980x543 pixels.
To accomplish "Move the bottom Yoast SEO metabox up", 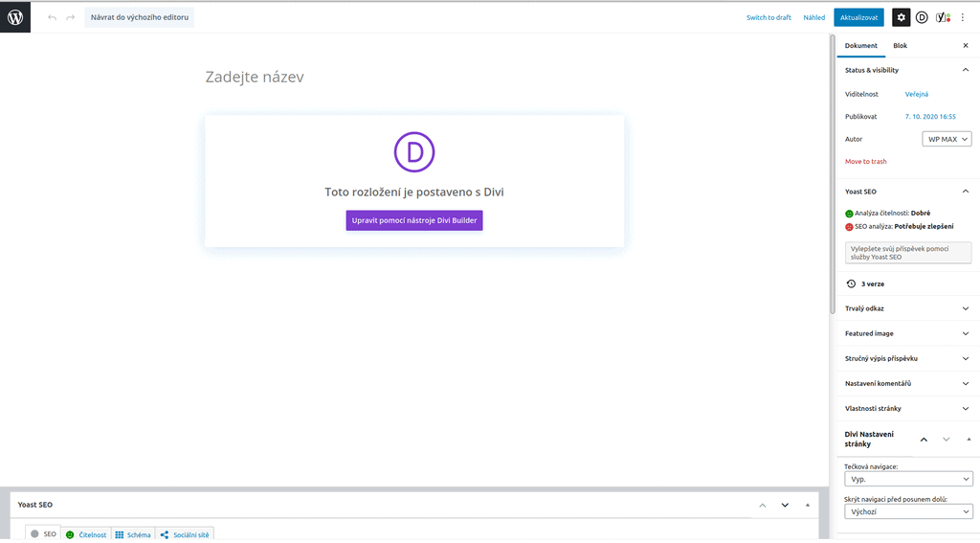I will pyautogui.click(x=763, y=506).
